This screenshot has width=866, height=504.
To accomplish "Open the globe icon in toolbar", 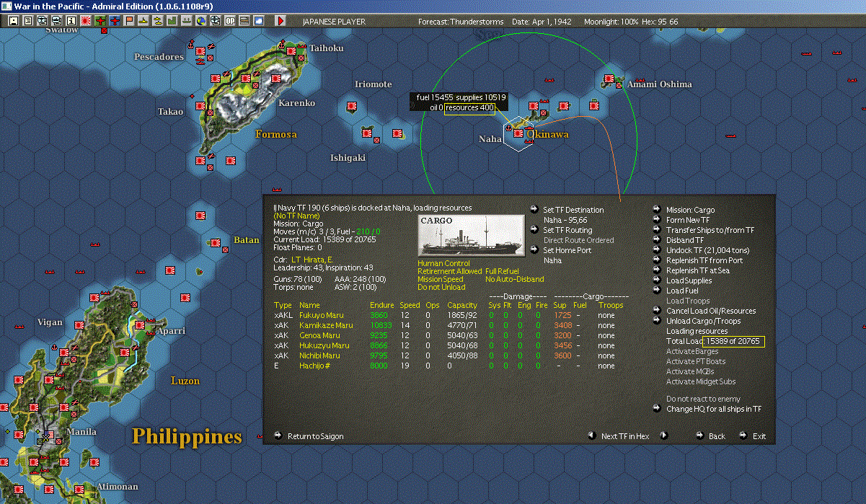I will [200, 21].
